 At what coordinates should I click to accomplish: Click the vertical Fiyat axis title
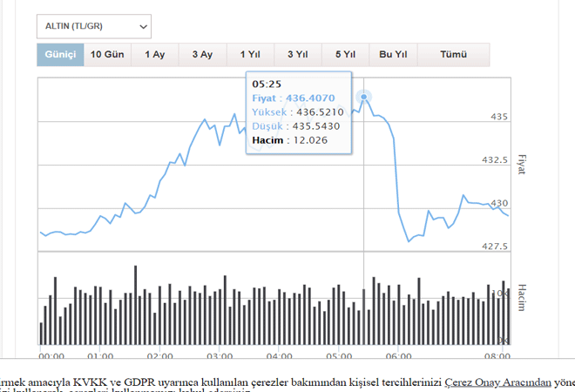coord(522,165)
